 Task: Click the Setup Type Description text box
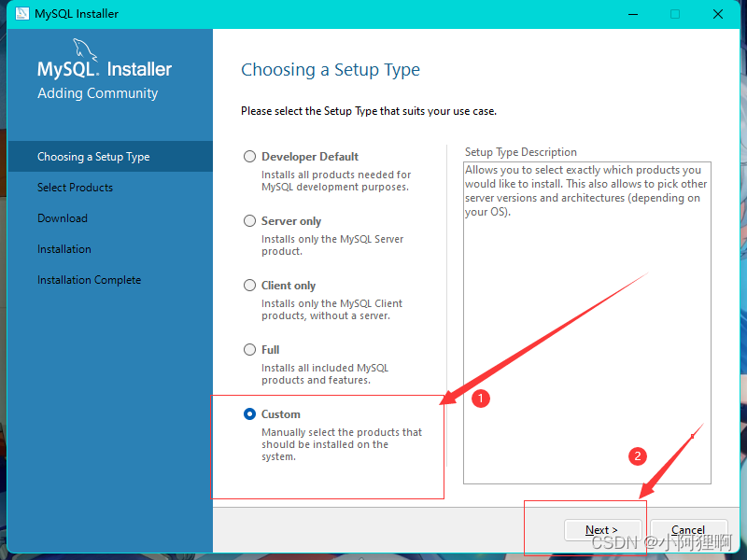pos(587,323)
